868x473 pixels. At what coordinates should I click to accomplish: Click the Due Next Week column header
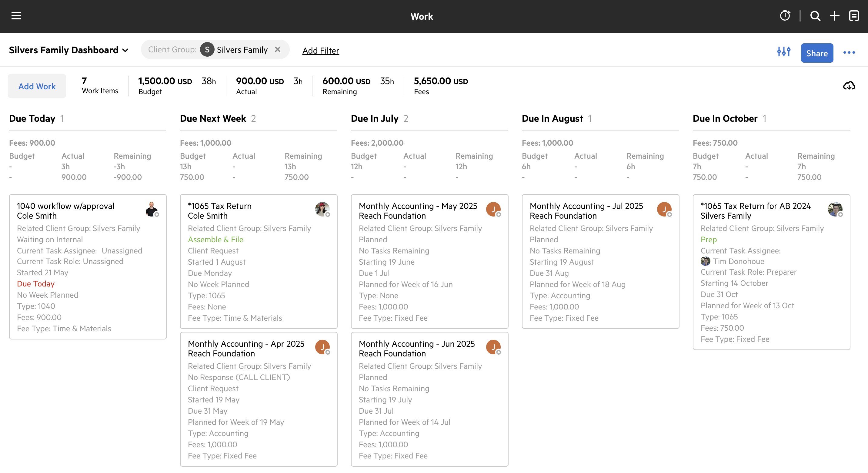pyautogui.click(x=213, y=118)
